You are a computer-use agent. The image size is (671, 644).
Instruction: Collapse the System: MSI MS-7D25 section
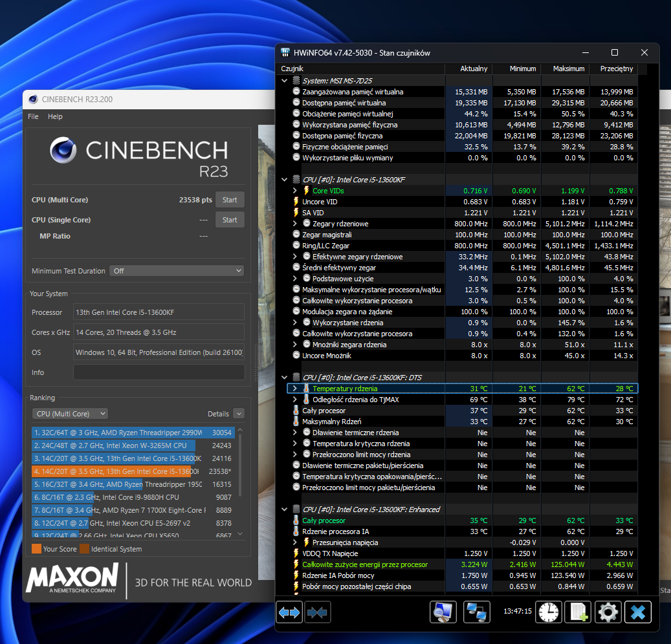point(285,80)
